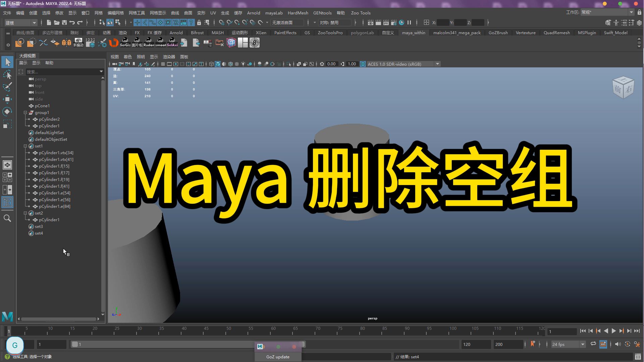Run the SelAxi python shelf script
Viewport: 644px width, 362px height.
(172, 43)
